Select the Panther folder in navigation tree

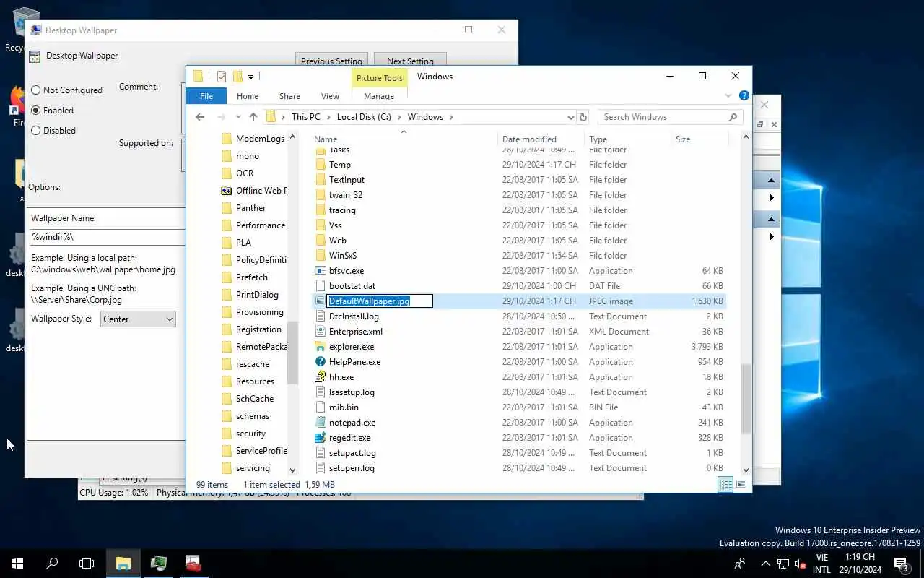250,208
